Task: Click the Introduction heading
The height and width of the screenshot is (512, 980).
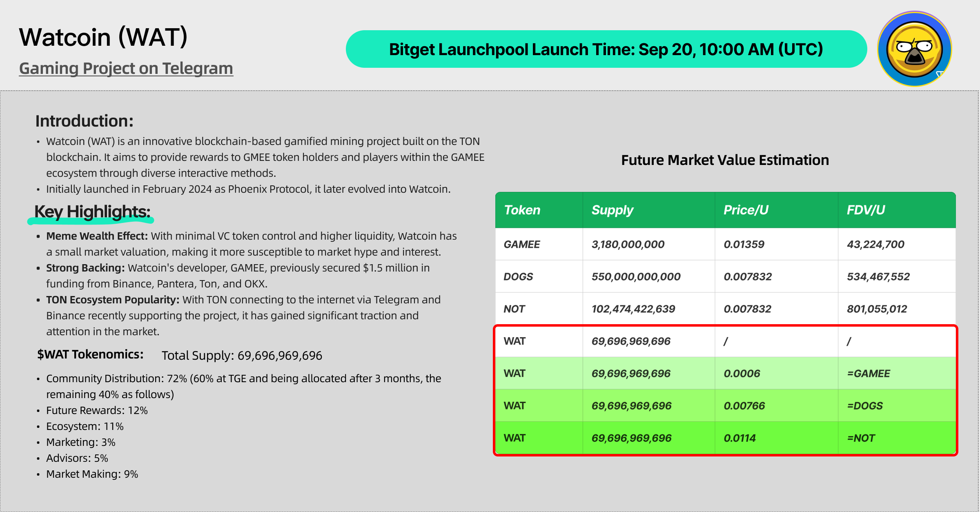Action: click(85, 121)
